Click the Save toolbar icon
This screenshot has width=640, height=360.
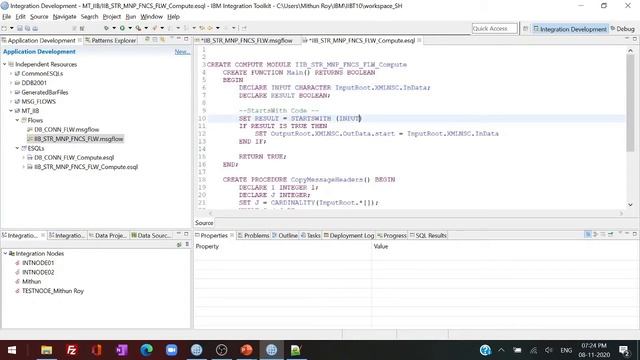[20, 28]
